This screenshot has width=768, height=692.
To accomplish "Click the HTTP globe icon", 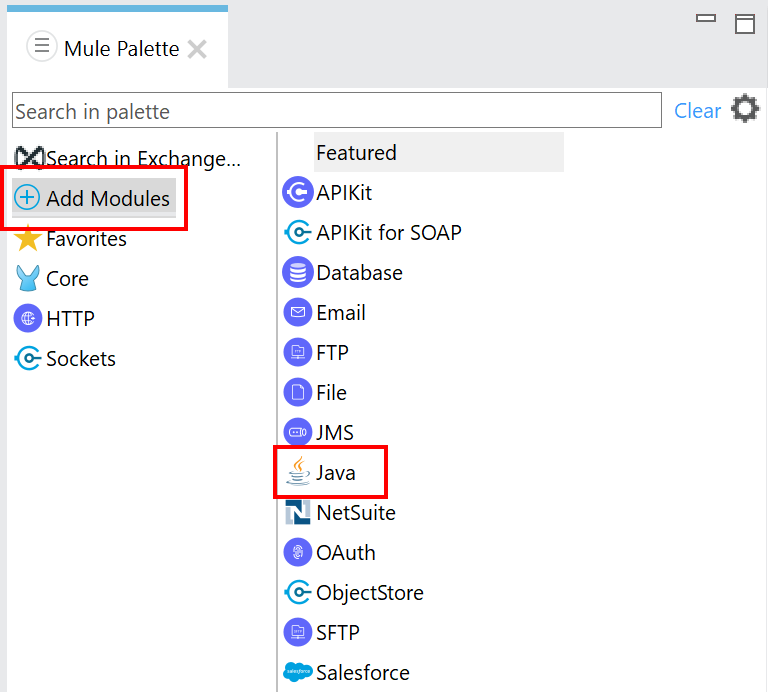I will pyautogui.click(x=28, y=318).
